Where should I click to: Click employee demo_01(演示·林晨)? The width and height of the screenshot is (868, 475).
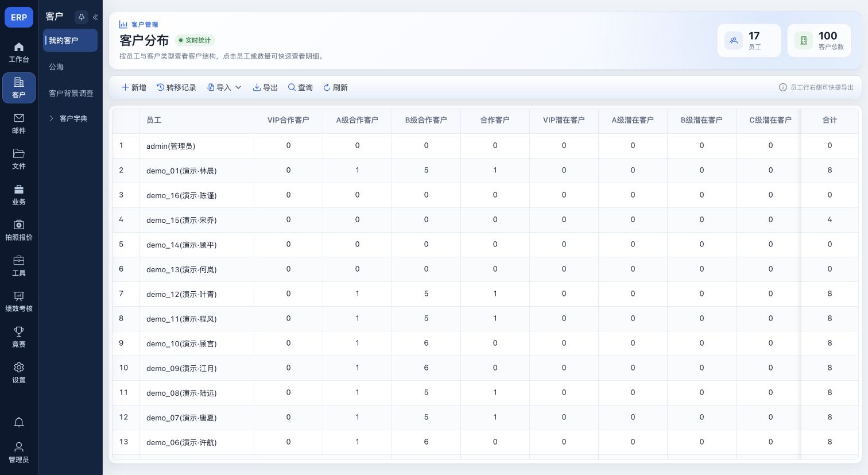click(181, 171)
